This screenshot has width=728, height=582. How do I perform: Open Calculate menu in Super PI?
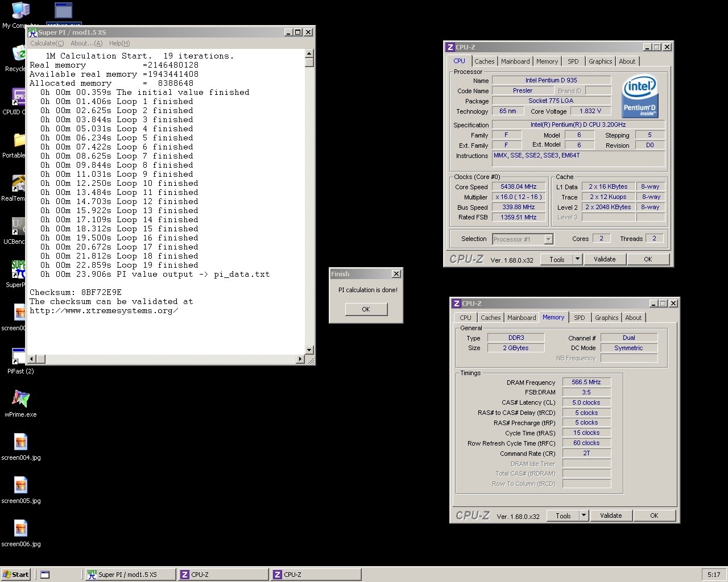pos(47,43)
